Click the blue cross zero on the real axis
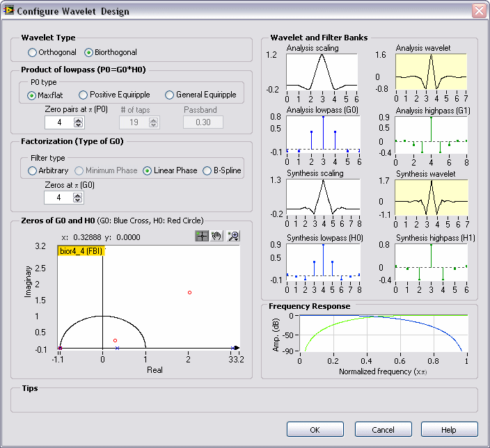 [x=117, y=348]
